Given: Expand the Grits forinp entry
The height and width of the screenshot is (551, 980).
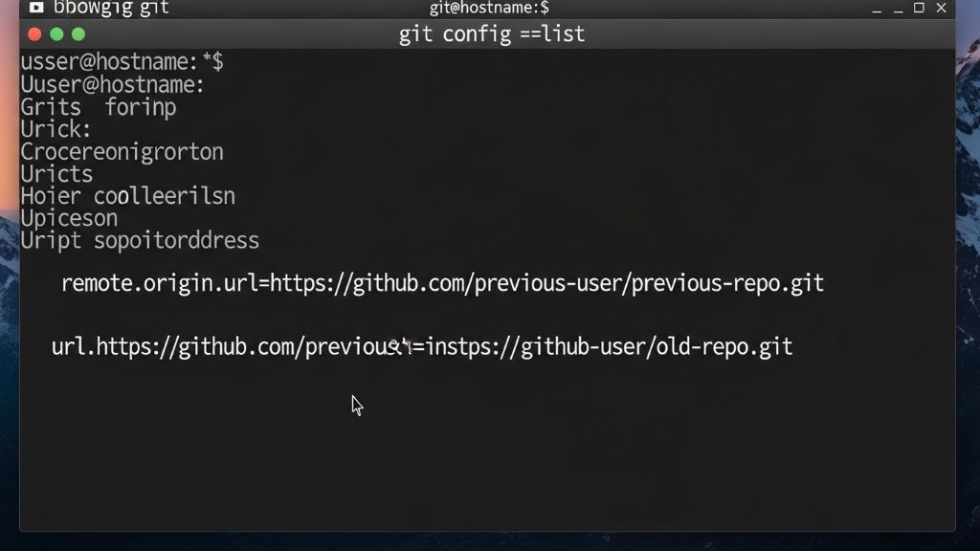Looking at the screenshot, I should 98,107.
